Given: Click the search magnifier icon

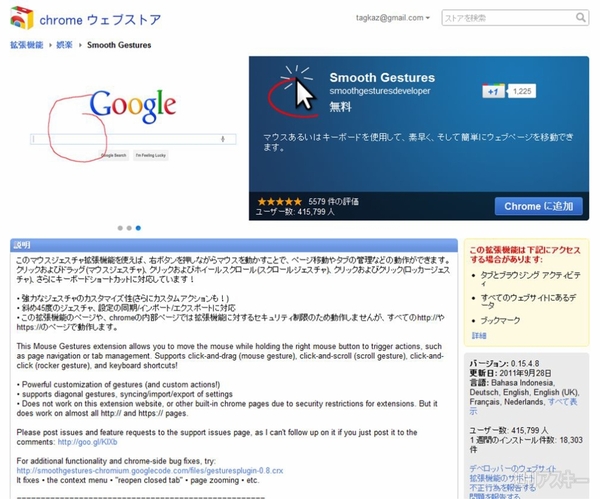Looking at the screenshot, I should 580,18.
